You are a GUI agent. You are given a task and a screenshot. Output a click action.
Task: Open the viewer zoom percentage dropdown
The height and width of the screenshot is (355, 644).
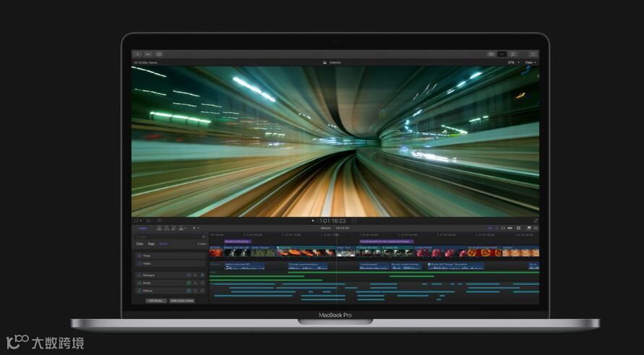click(x=514, y=62)
